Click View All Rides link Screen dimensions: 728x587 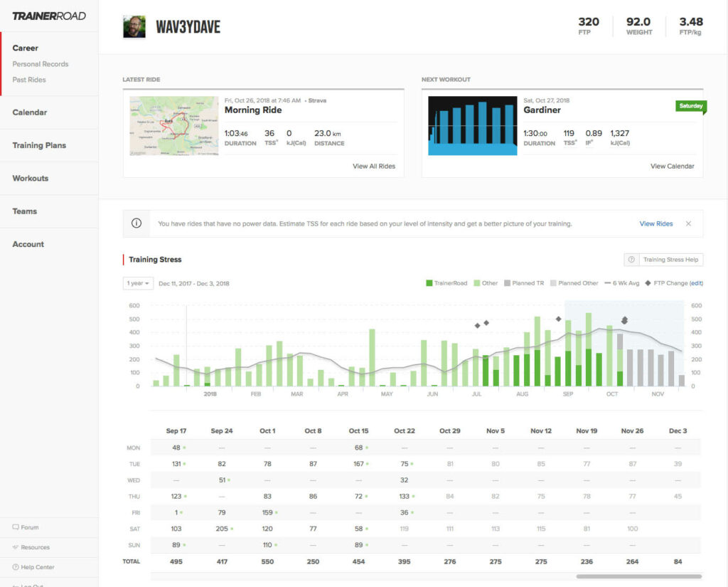374,166
